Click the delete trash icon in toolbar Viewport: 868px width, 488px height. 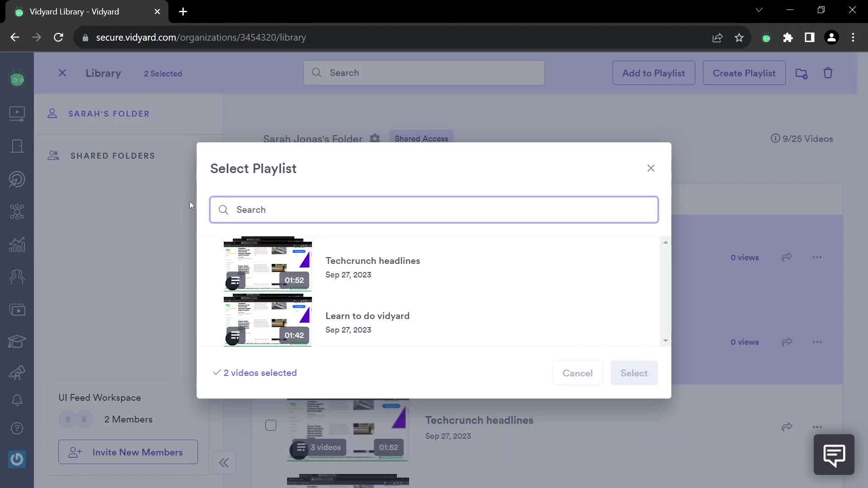pos(828,73)
